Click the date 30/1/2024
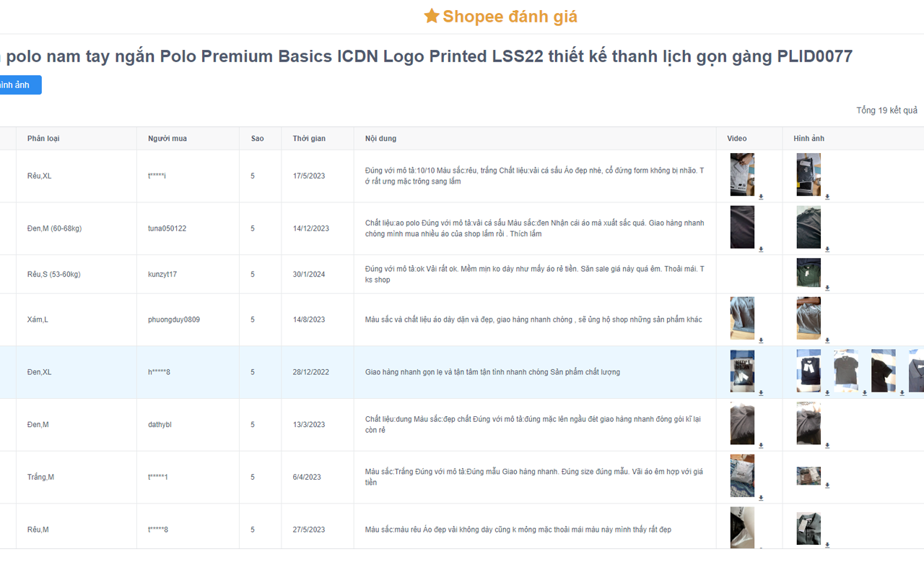The height and width of the screenshot is (578, 924). click(x=309, y=275)
